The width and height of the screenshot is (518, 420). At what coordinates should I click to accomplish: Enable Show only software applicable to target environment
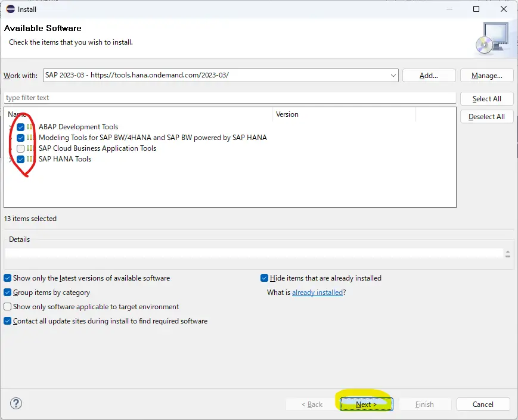pyautogui.click(x=7, y=306)
